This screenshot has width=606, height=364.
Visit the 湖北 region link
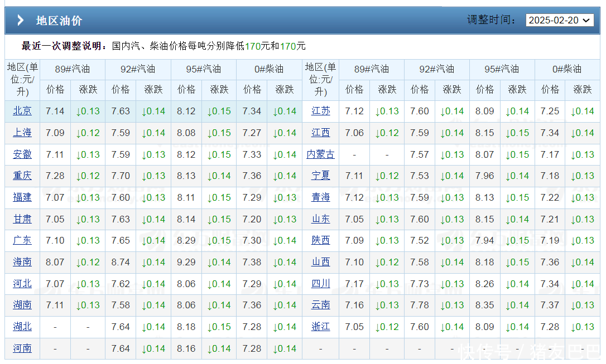tap(22, 327)
